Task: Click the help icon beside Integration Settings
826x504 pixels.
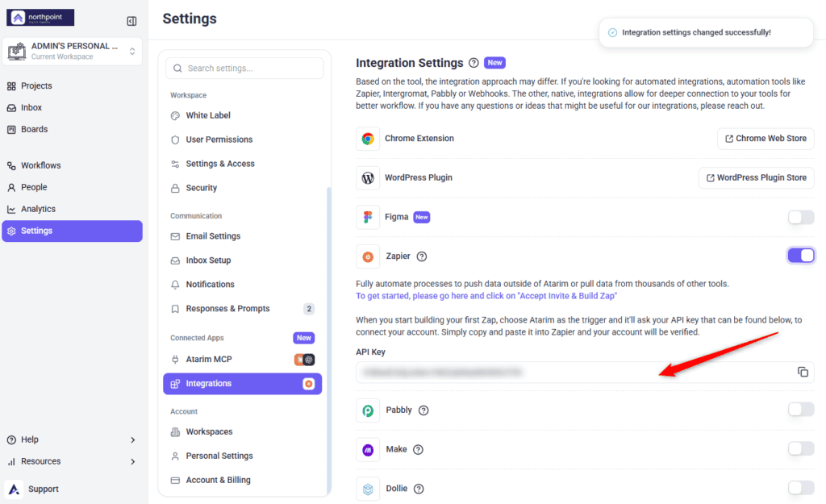Action: 473,63
